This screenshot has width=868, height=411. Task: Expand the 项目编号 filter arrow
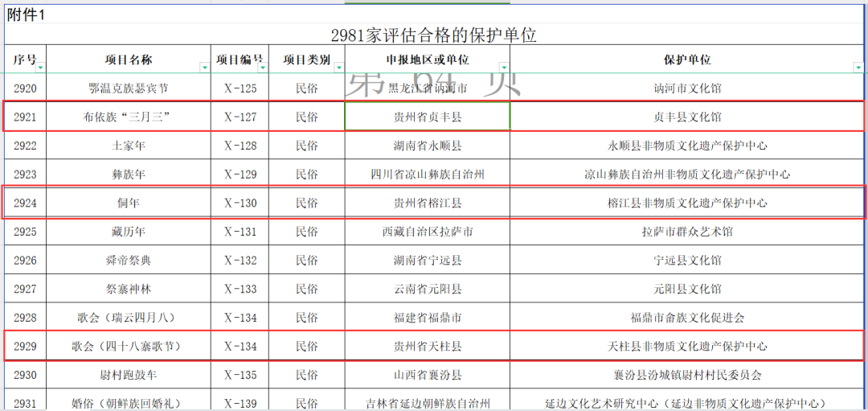coord(260,68)
